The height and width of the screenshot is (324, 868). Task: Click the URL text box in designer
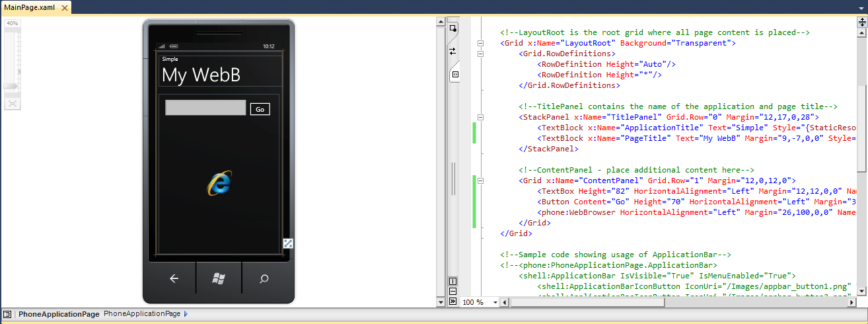(x=205, y=108)
